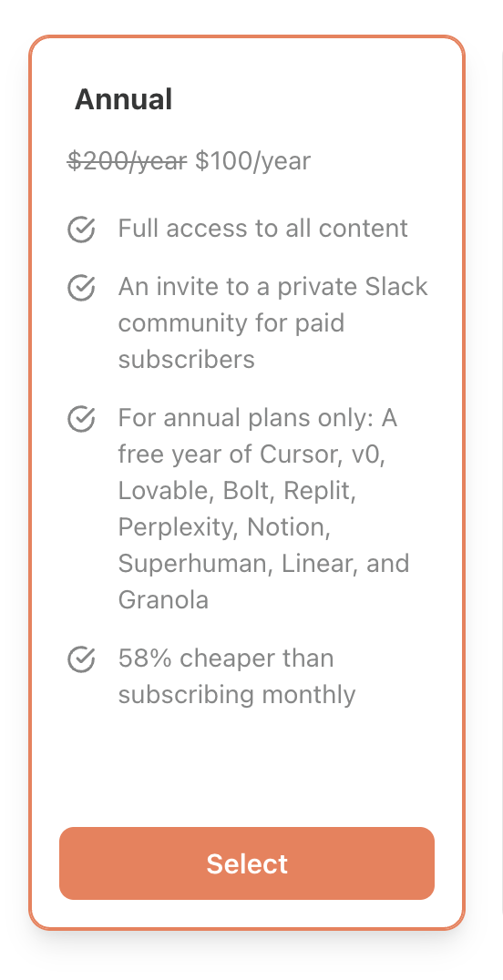This screenshot has width=503, height=980.
Task: Click the $100/year discounted price
Action: click(252, 161)
